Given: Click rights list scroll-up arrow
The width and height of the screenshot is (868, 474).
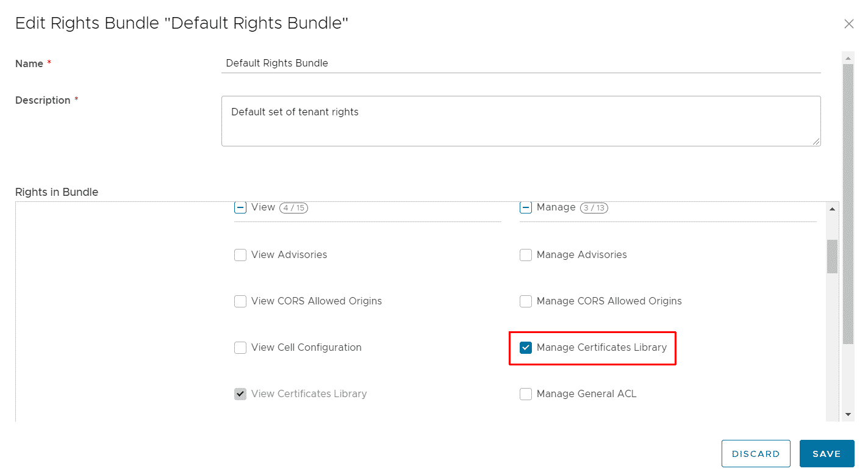Looking at the screenshot, I should [x=832, y=209].
